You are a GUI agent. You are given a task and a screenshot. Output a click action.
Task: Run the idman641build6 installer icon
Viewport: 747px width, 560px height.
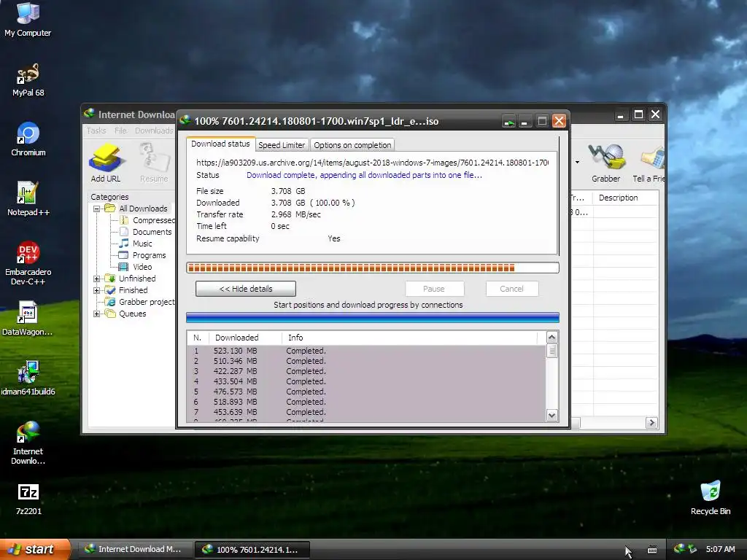tap(28, 378)
